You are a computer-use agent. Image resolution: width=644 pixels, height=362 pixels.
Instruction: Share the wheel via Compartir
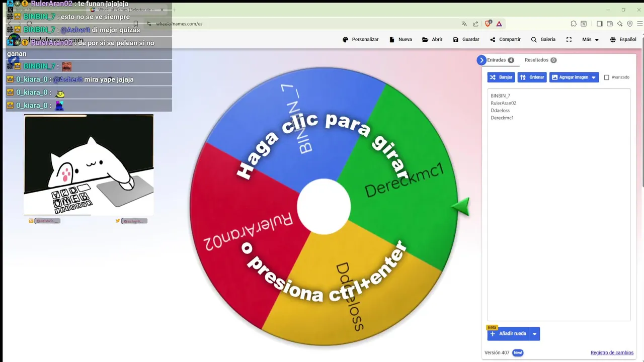(505, 39)
